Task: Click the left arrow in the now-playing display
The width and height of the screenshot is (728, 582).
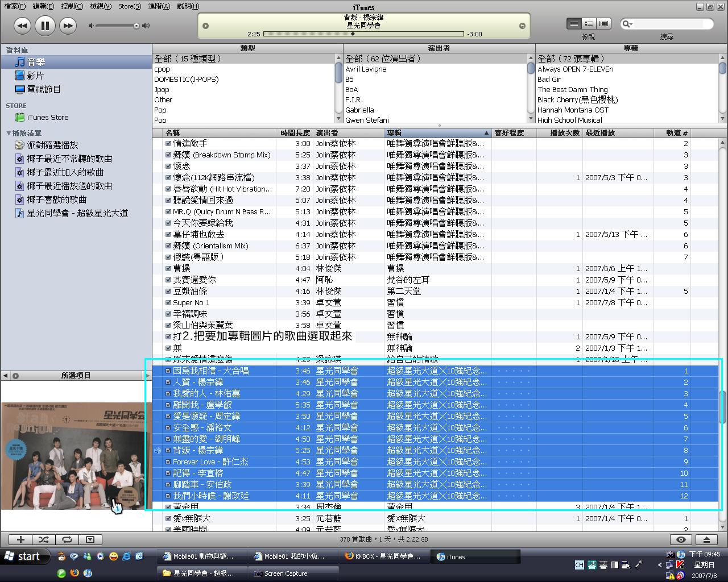Action: [206, 26]
